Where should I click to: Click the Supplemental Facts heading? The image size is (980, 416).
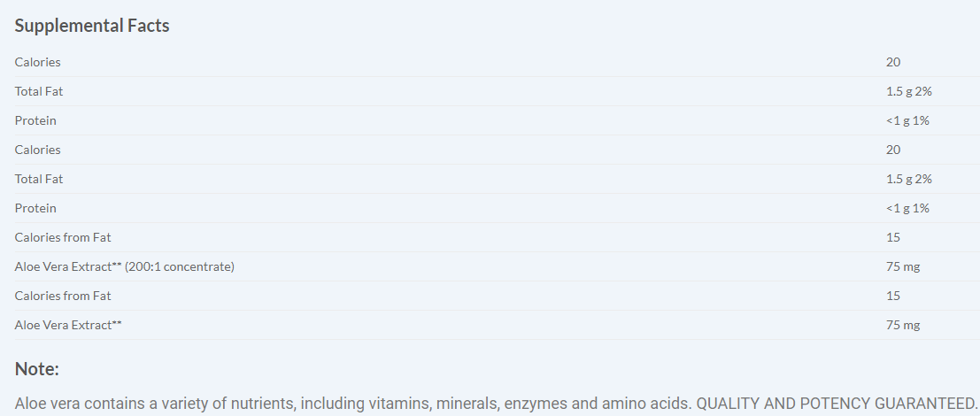(x=92, y=26)
